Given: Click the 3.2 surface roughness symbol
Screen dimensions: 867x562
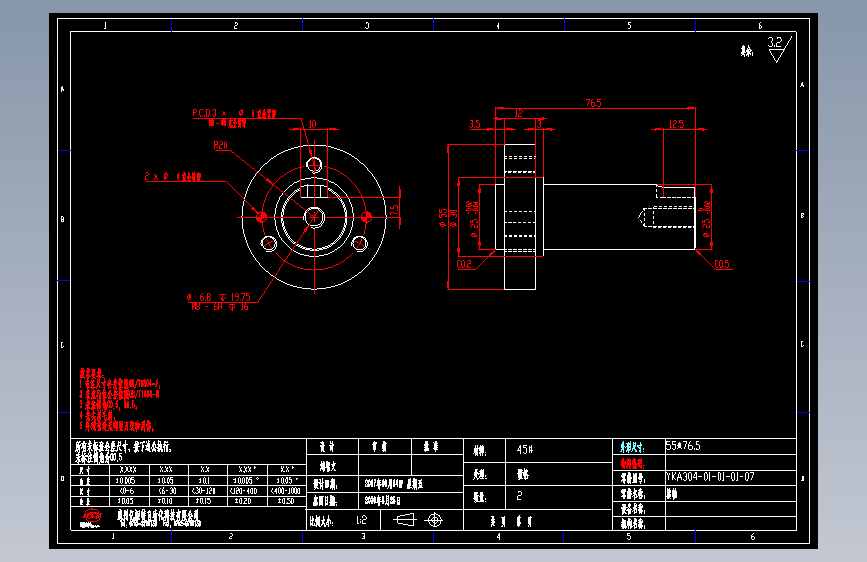Looking at the screenshot, I should (779, 49).
